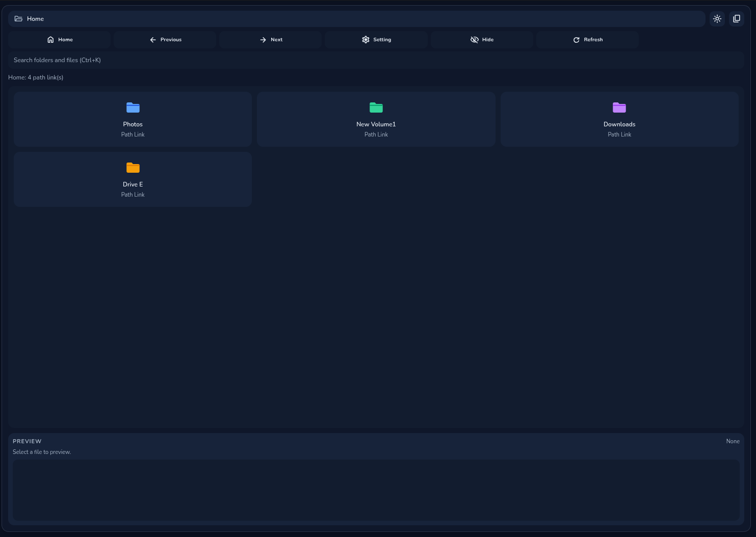
Task: Open the Setting panel
Action: click(376, 40)
